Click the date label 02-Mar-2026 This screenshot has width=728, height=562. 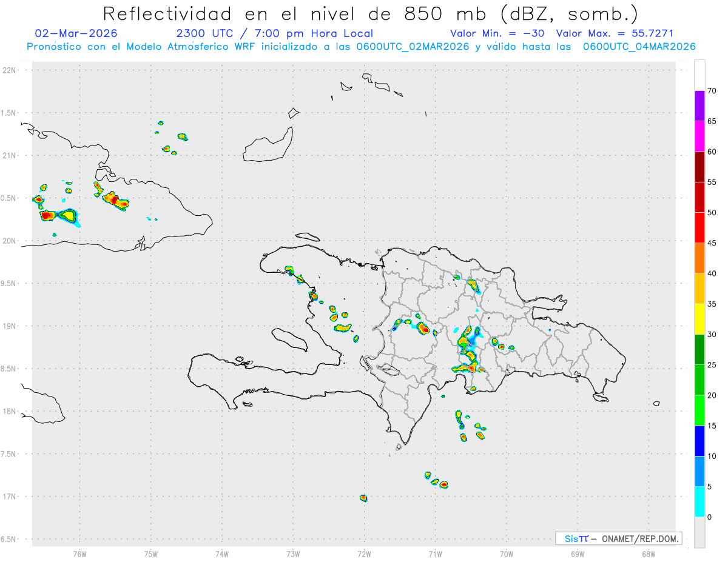[x=76, y=33]
